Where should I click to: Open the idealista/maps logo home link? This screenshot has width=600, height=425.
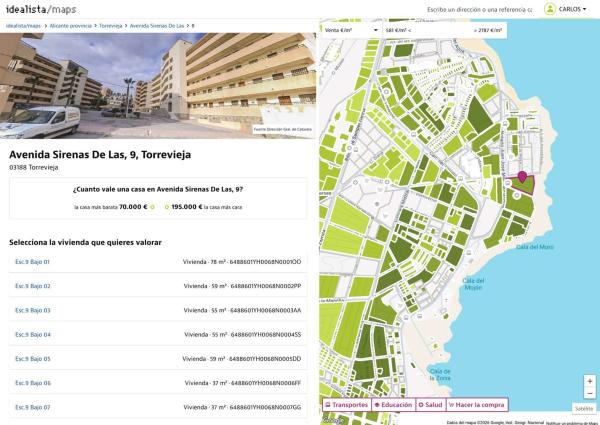coord(41,9)
